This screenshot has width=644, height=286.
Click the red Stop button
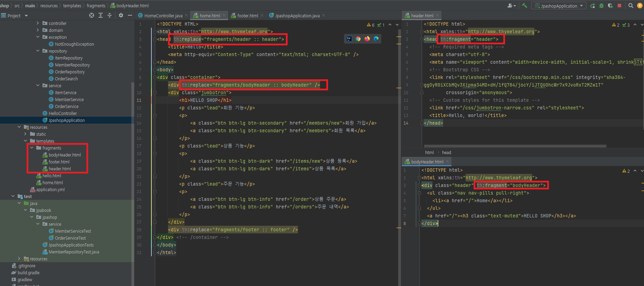[x=619, y=6]
